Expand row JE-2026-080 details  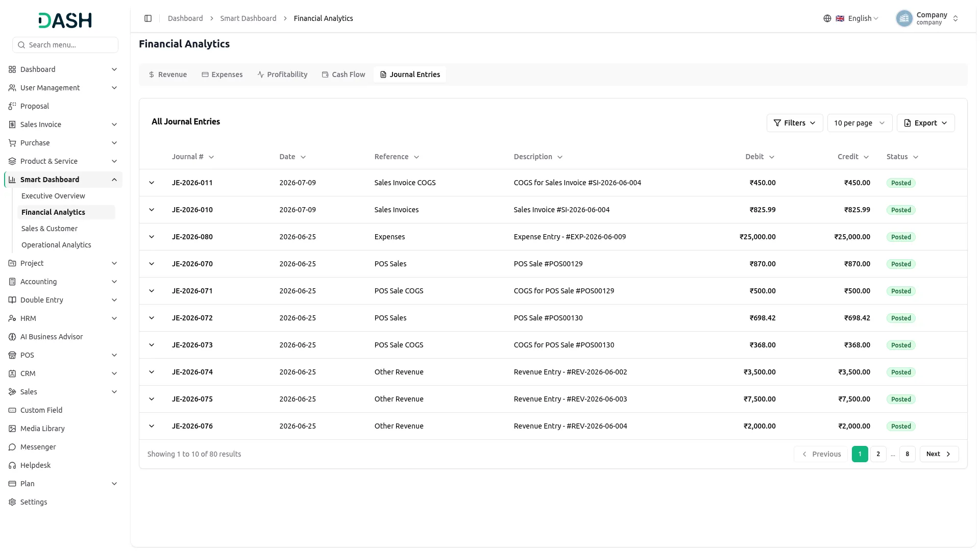[152, 237]
